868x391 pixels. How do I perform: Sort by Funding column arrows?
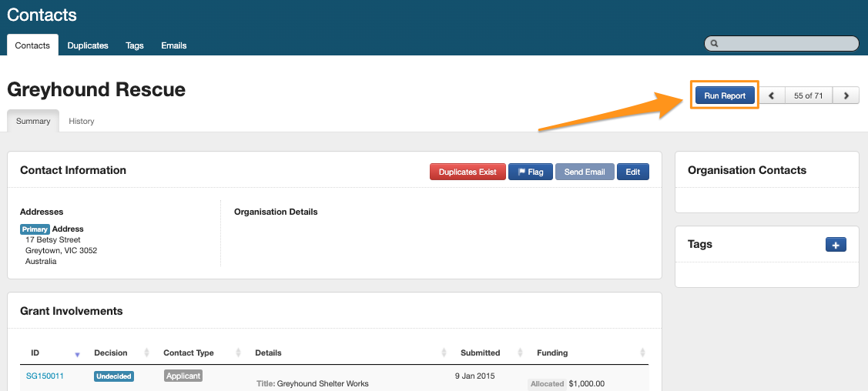coord(642,353)
